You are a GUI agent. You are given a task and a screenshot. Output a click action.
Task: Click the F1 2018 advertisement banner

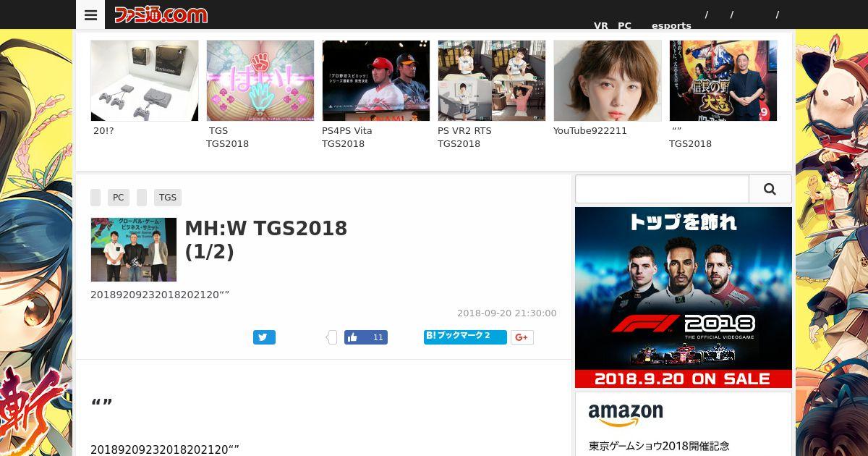(x=684, y=297)
